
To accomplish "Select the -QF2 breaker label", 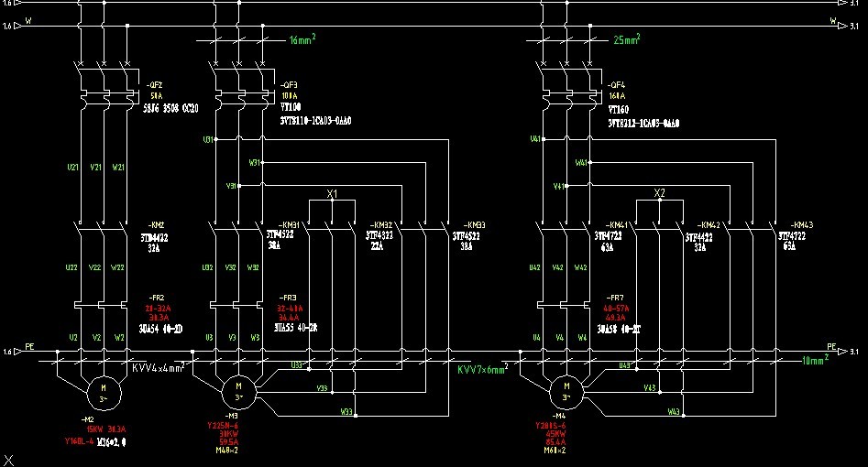I will (x=159, y=84).
